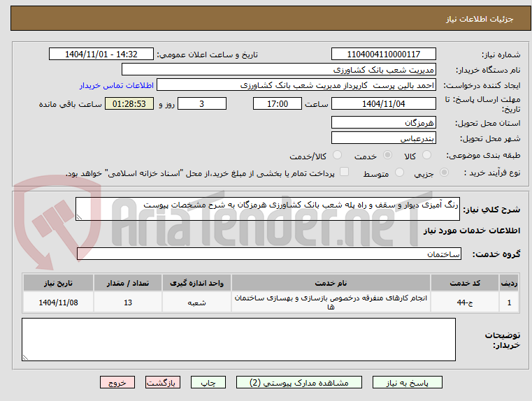Click the خروج exit button
This screenshot has width=532, height=401.
117,382
